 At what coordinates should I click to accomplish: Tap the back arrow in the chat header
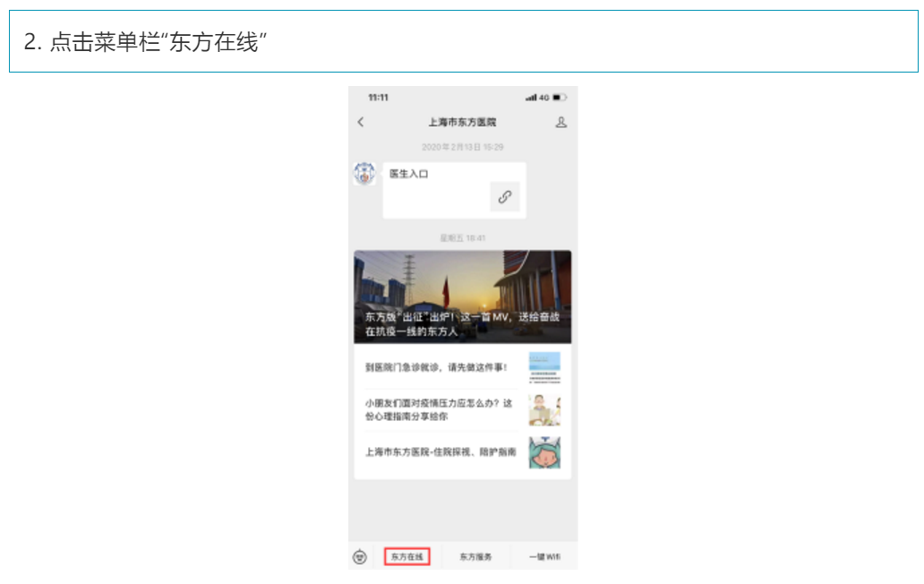tap(361, 122)
